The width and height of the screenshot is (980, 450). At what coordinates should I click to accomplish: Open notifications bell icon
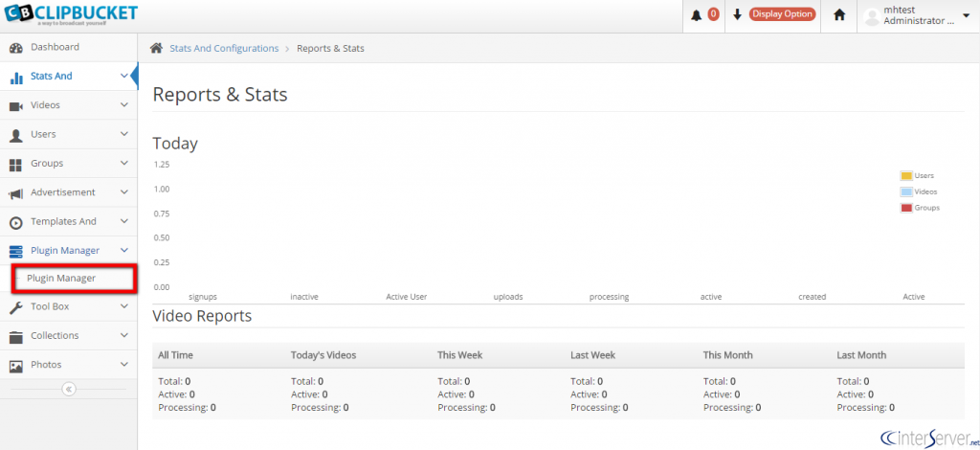pyautogui.click(x=697, y=15)
